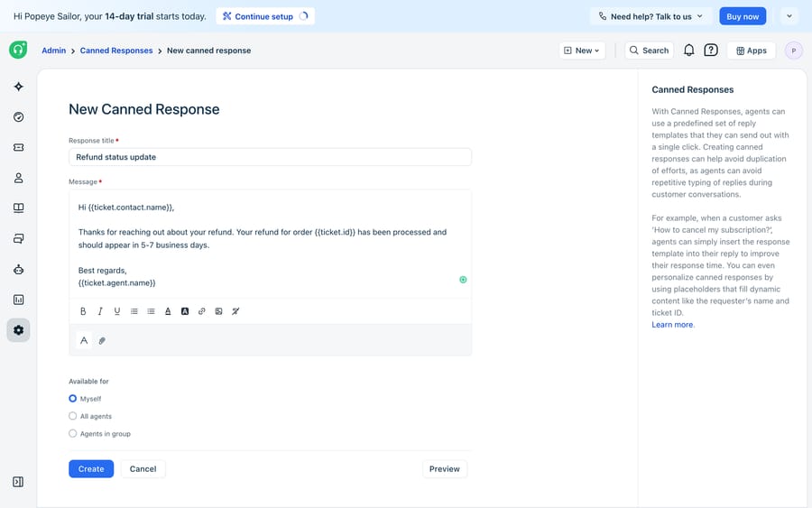812x508 pixels.
Task: Open notifications bell icon
Action: [x=688, y=51]
